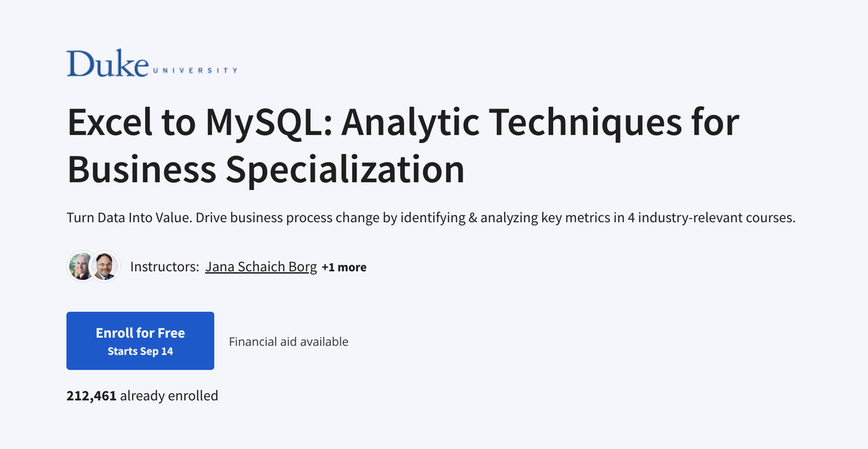Click the 'Instructors:' label
The width and height of the screenshot is (868, 449).
tap(163, 266)
